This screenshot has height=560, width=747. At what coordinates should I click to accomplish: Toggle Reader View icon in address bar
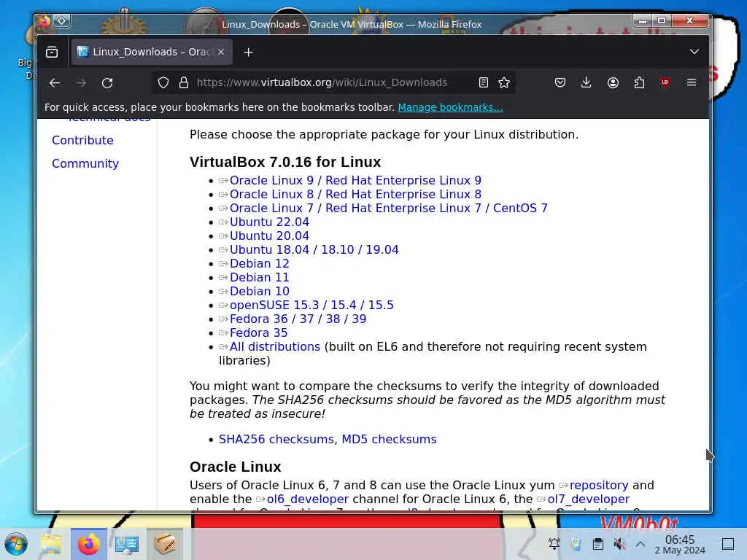[x=484, y=83]
